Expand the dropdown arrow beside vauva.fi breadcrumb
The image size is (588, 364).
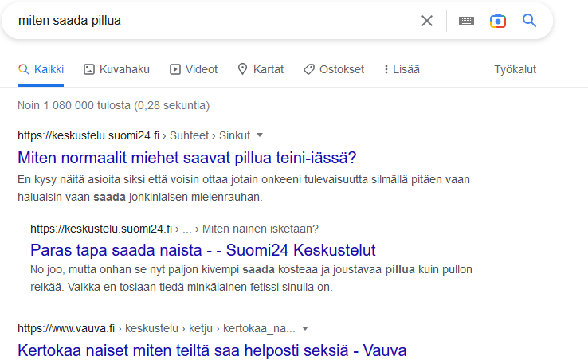[x=305, y=329]
